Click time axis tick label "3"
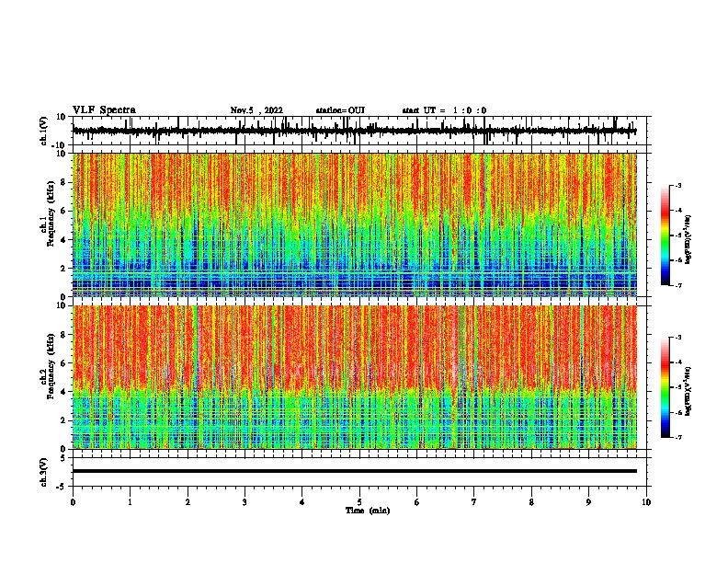 point(245,502)
